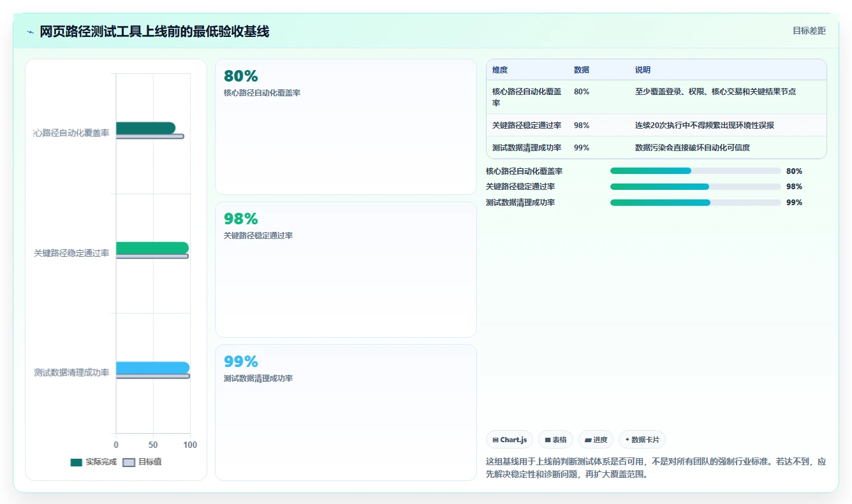Click the 关键路径稳定通过率 chart axis label
The image size is (852, 504).
(71, 253)
